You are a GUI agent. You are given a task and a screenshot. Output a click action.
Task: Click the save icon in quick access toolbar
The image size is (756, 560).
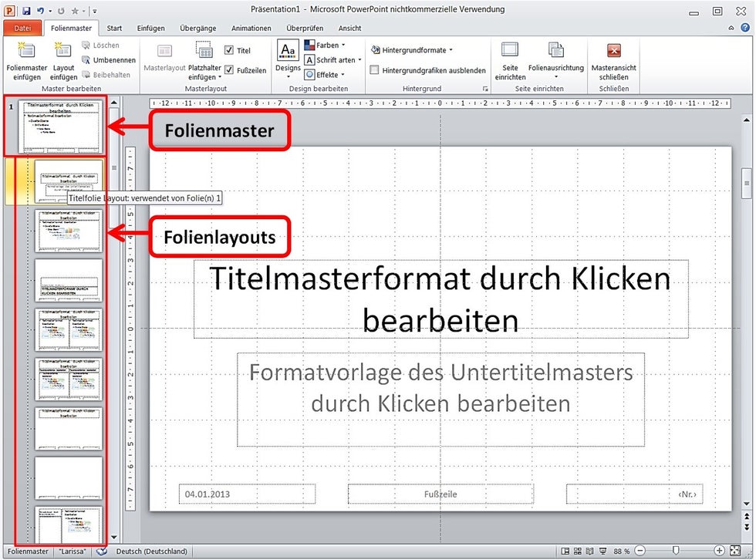click(26, 10)
